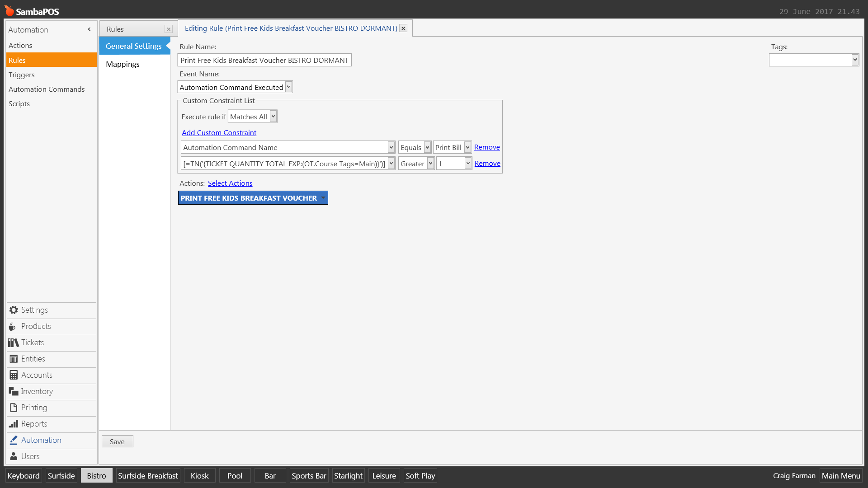Select the Rules tab
The width and height of the screenshot is (868, 488).
115,29
